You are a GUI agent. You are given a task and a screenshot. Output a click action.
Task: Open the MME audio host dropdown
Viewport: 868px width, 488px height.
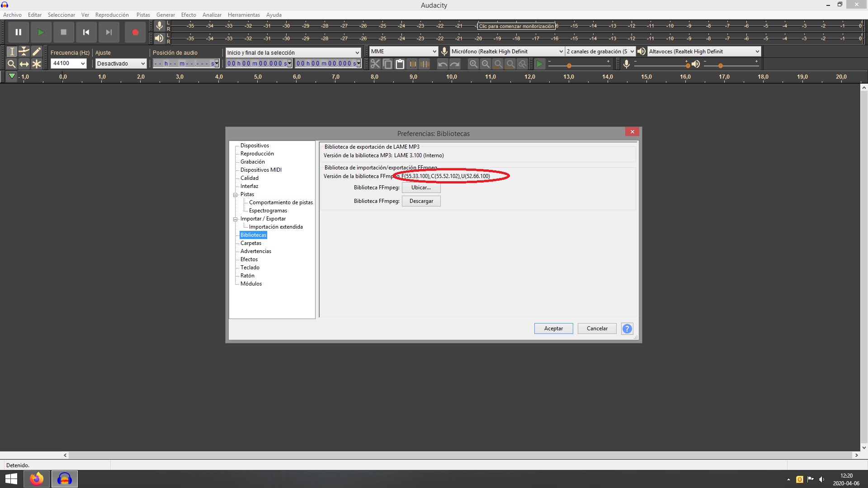pyautogui.click(x=403, y=52)
